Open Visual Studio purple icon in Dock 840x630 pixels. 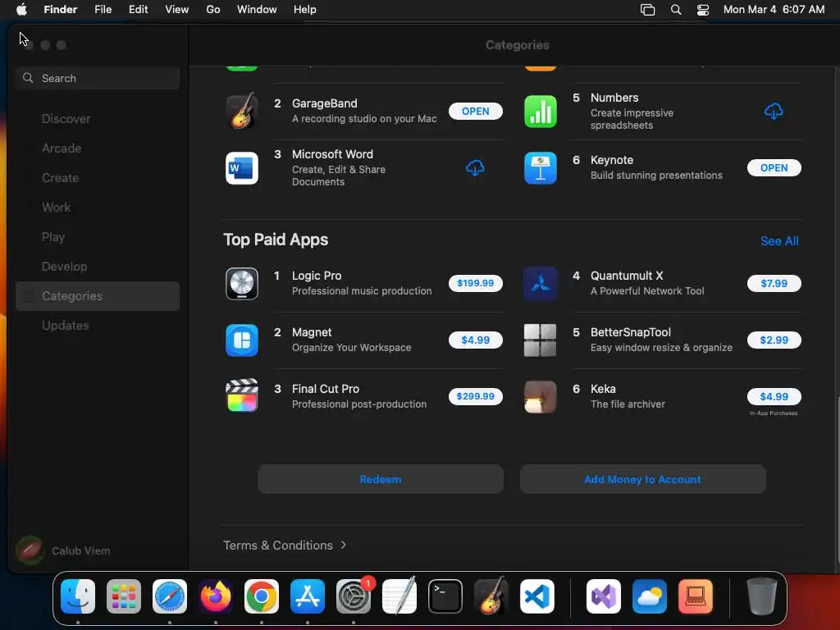click(604, 596)
